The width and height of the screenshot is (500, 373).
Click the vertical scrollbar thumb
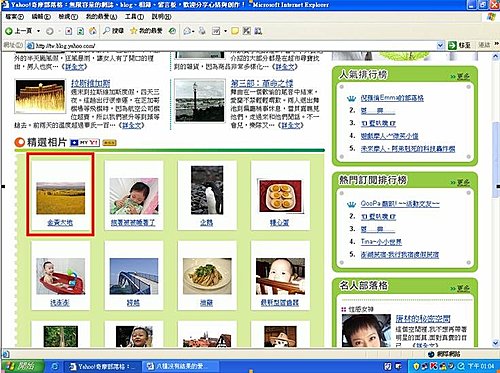pos(496,159)
